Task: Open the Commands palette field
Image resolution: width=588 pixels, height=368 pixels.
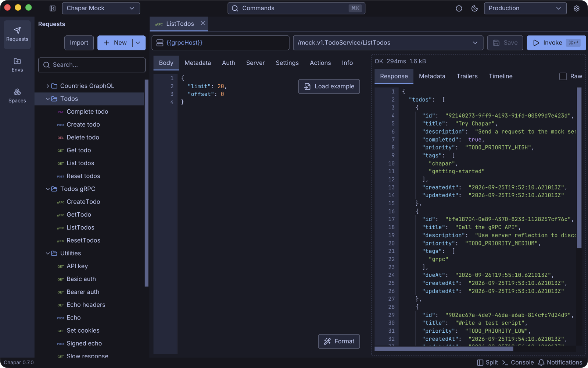Action: click(296, 8)
